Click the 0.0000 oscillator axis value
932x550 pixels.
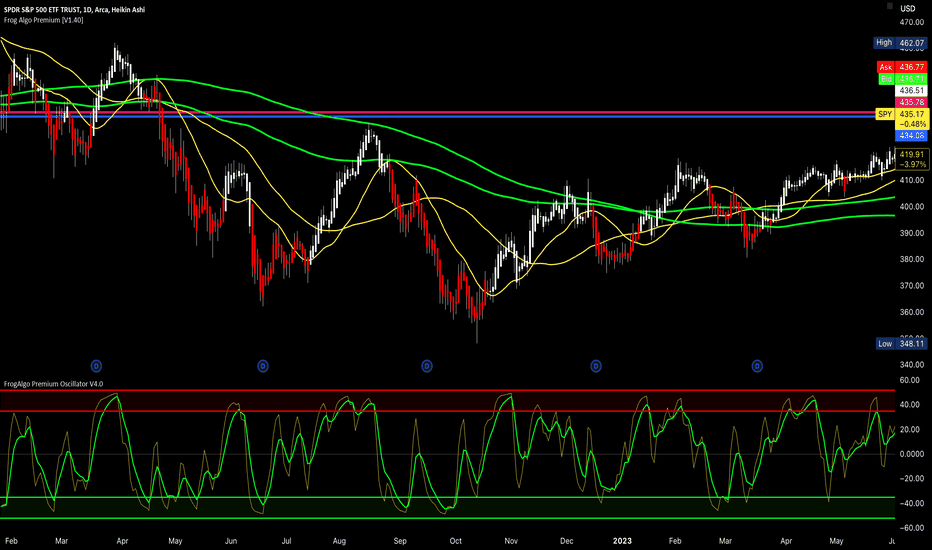pos(912,454)
